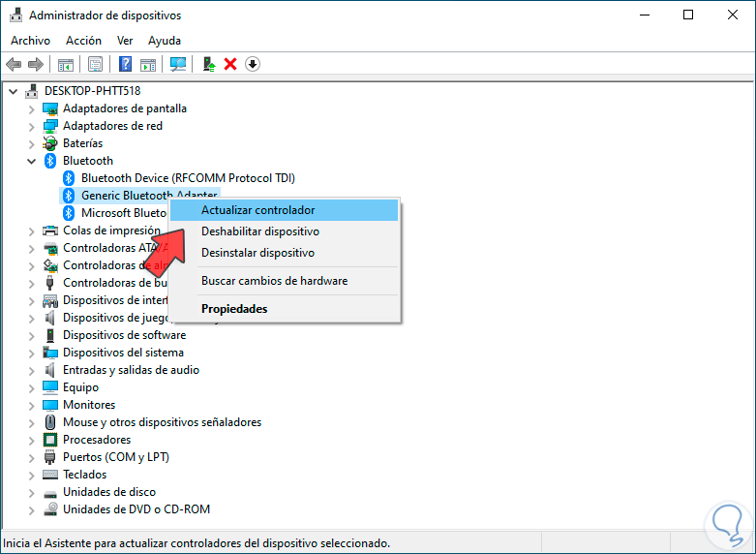Click the Properties toolbar icon

click(96, 64)
